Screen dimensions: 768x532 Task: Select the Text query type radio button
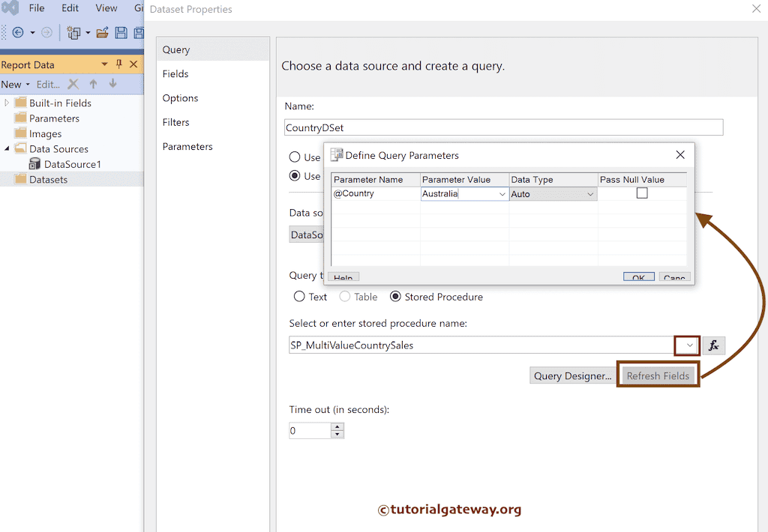click(298, 297)
